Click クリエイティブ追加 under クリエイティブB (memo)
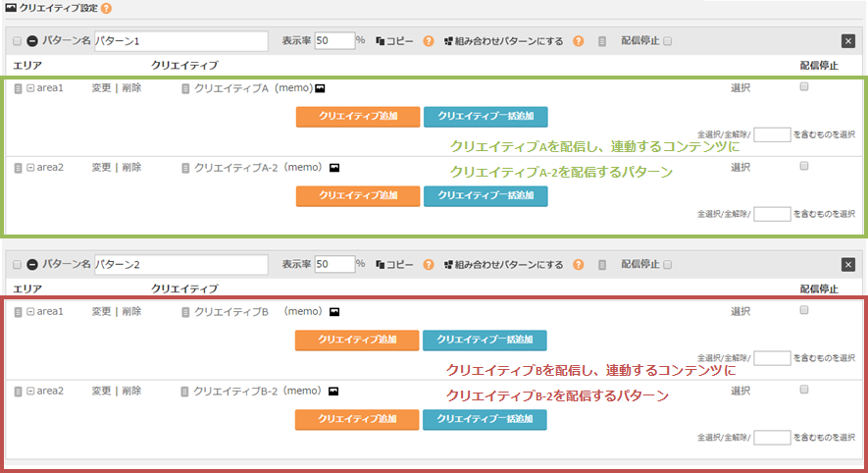The image size is (868, 473). pyautogui.click(x=357, y=341)
